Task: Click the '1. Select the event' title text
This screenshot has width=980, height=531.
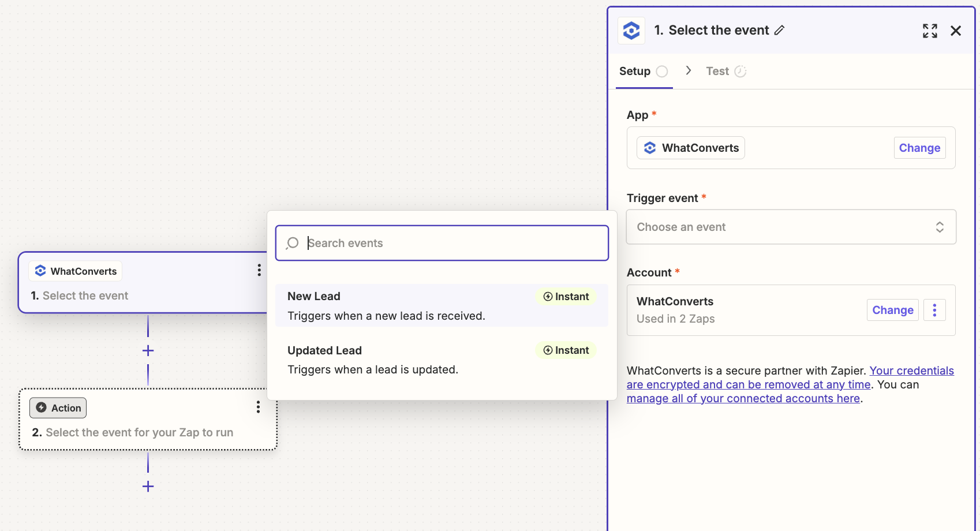Action: click(x=712, y=31)
